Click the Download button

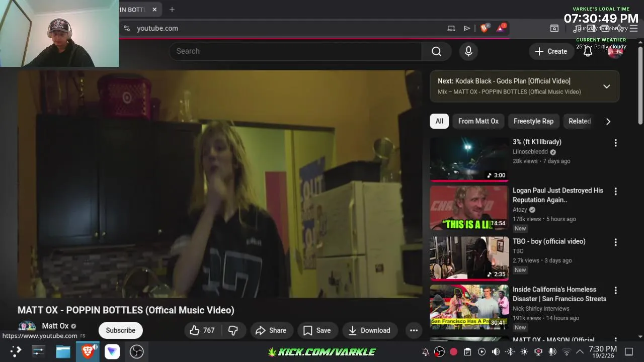click(370, 330)
